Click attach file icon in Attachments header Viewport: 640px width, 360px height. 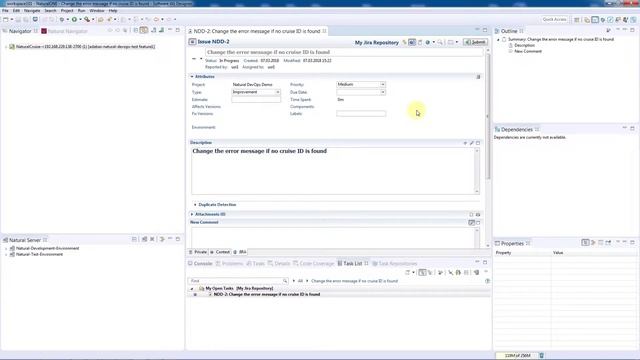tap(471, 214)
